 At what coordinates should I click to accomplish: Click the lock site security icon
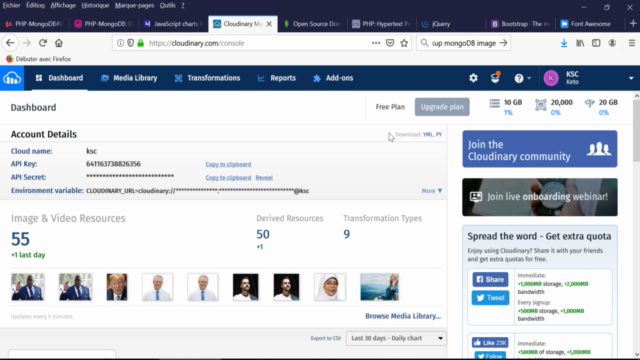click(141, 43)
